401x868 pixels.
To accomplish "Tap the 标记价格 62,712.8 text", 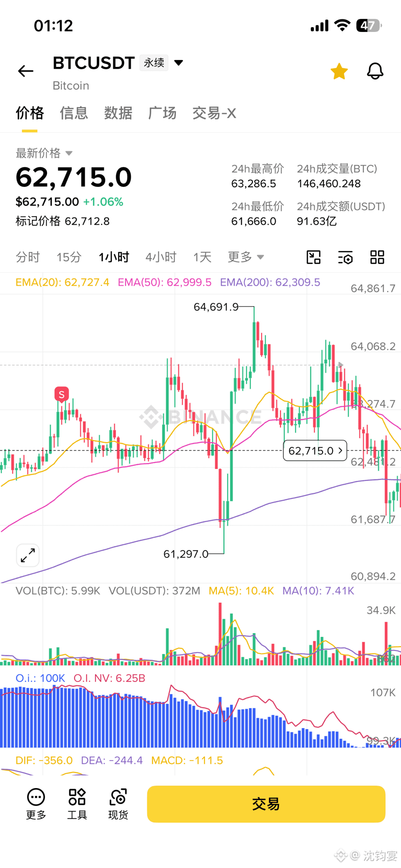I will 62,221.
